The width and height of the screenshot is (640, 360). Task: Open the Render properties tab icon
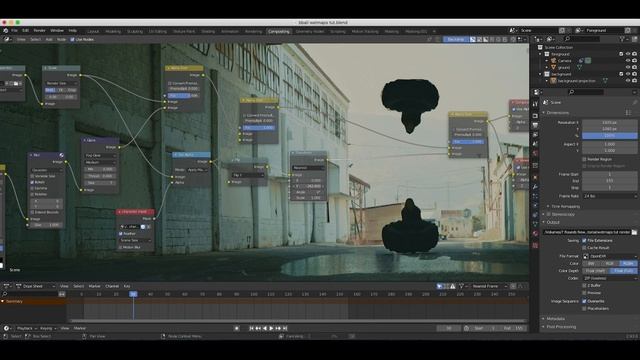point(535,116)
